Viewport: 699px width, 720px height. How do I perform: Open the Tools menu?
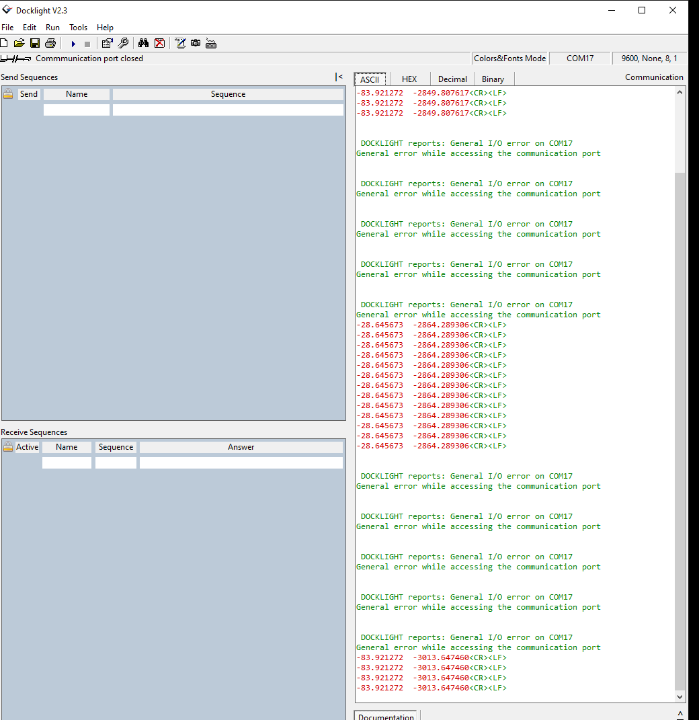[78, 27]
